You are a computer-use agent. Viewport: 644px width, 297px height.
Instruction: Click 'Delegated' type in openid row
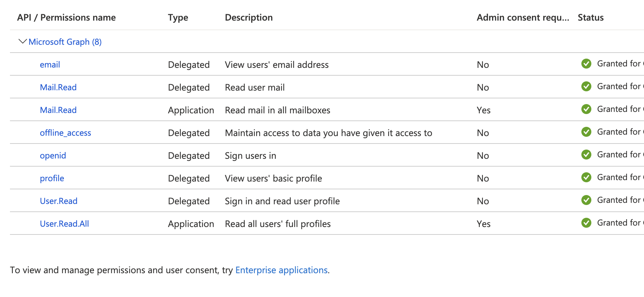189,156
